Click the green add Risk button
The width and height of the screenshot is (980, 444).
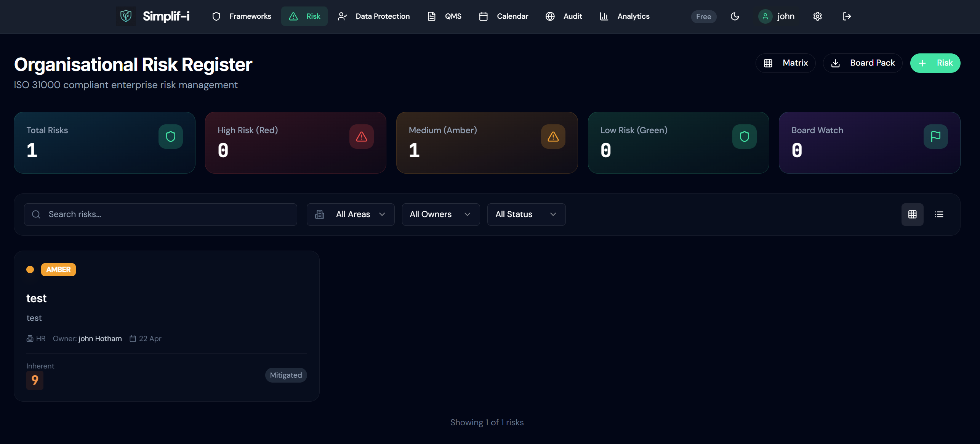coord(935,63)
